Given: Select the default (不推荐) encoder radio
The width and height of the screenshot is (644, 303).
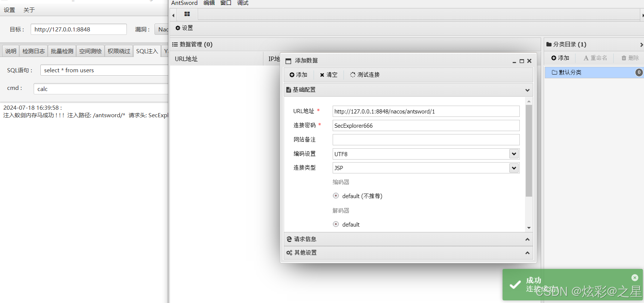Looking at the screenshot, I should 336,196.
